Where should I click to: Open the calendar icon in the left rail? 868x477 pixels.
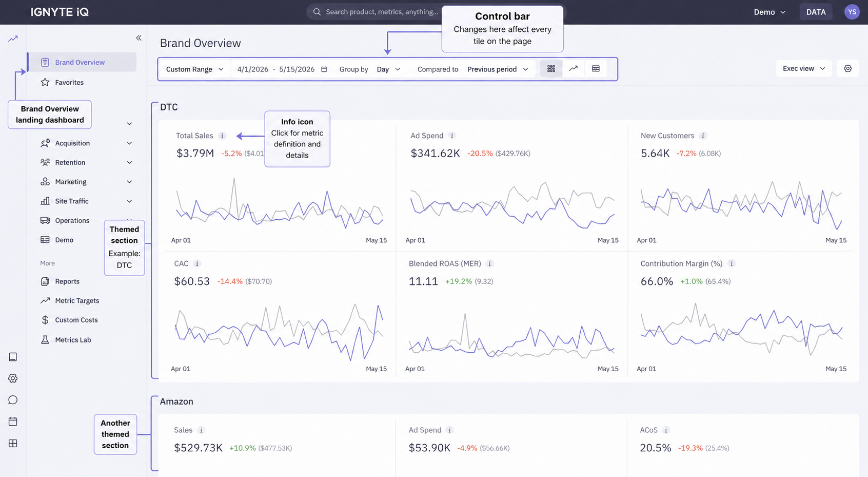pyautogui.click(x=13, y=422)
